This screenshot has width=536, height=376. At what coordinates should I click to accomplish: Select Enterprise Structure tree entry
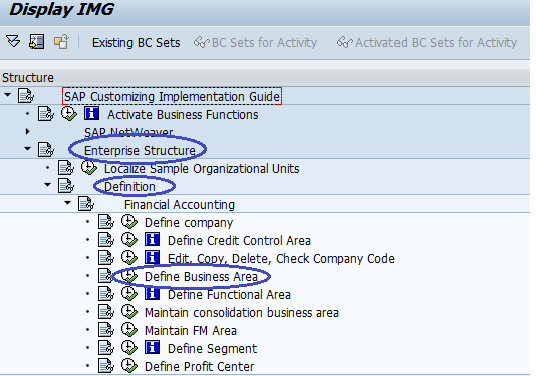coord(140,150)
